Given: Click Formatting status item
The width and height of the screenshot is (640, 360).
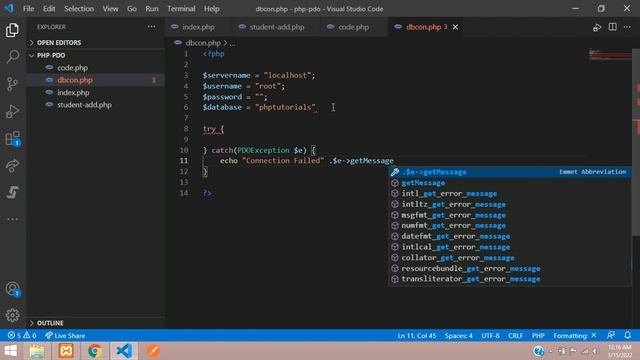Looking at the screenshot, I should point(575,336).
